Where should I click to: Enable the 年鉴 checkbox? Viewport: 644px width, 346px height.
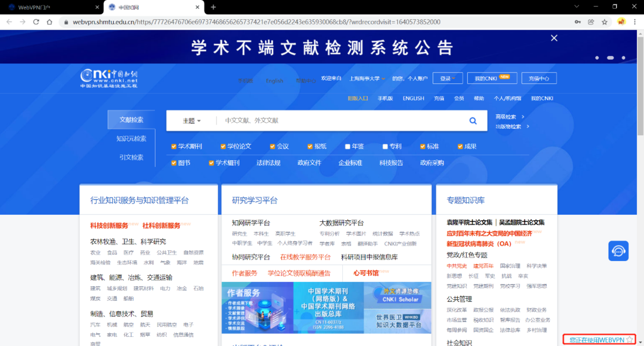pyautogui.click(x=347, y=147)
